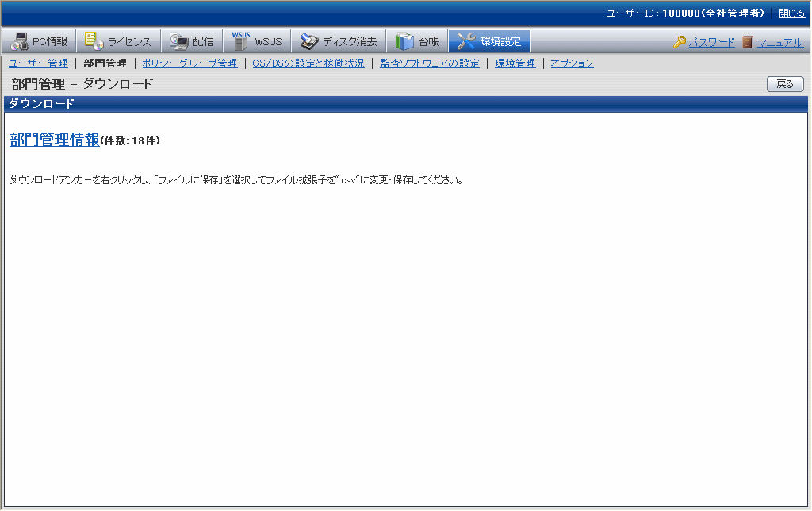This screenshot has height=511, width=812.
Task: Click the book icon beside マニュアル
Action: click(x=748, y=42)
